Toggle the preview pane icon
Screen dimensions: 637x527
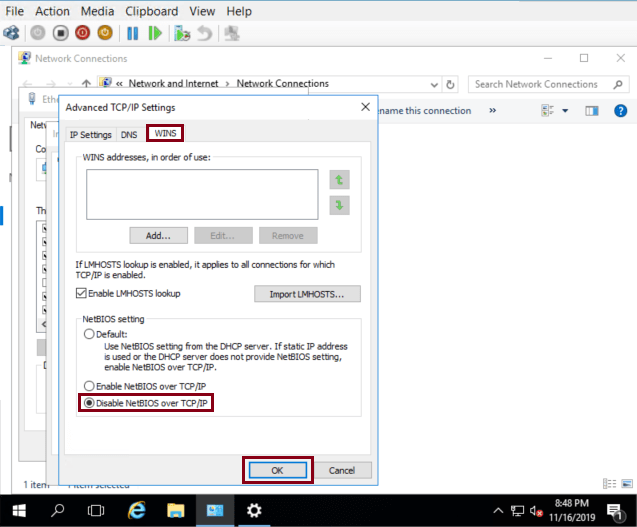coord(592,111)
